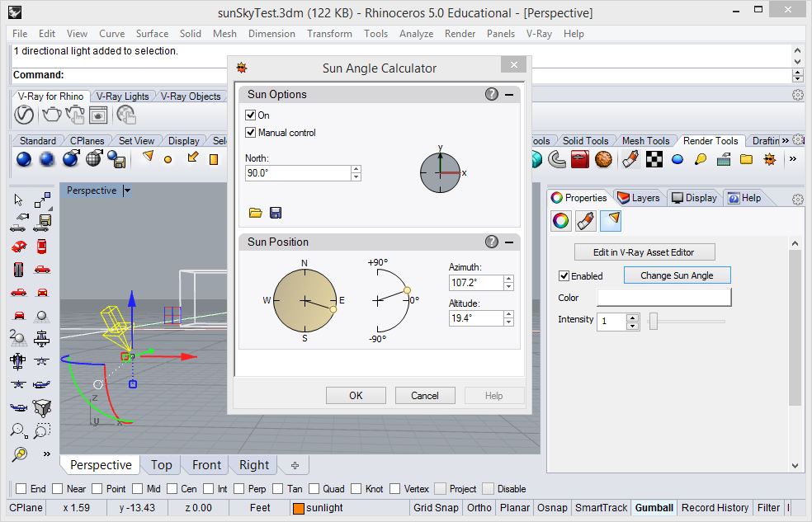Click the orange sunlight layer swatch in status bar
Viewport: 812px width, 522px height.
pyautogui.click(x=298, y=508)
